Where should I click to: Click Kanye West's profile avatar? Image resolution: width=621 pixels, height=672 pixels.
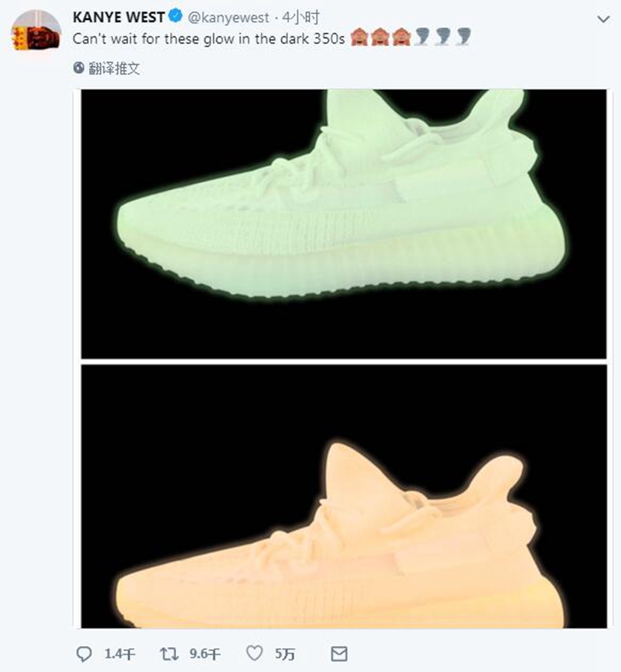pos(36,32)
